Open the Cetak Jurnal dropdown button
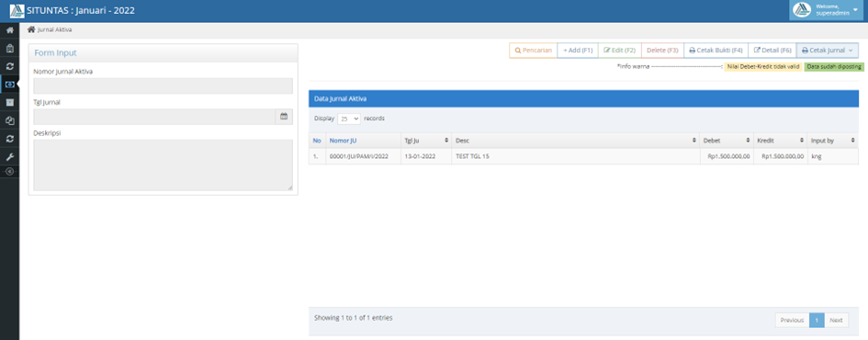 827,51
